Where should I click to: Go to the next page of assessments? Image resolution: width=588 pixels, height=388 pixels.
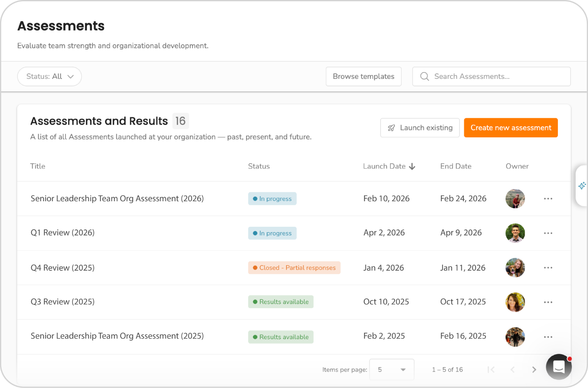(534, 369)
